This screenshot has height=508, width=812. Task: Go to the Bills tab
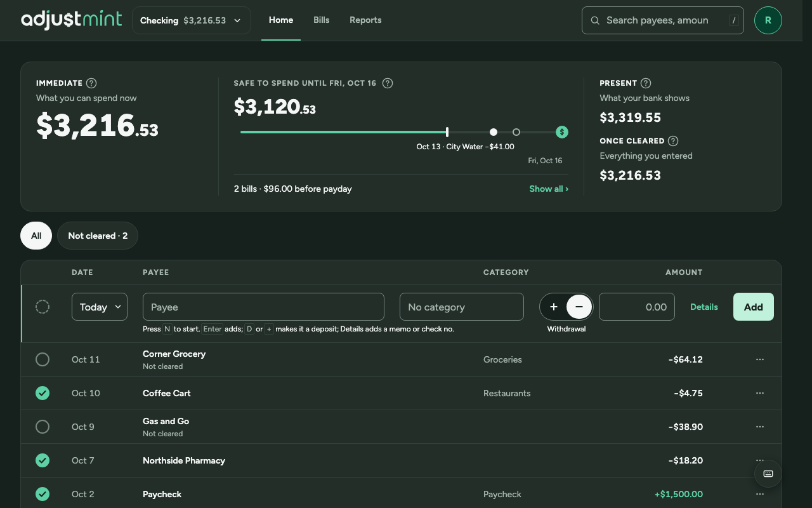pos(321,20)
